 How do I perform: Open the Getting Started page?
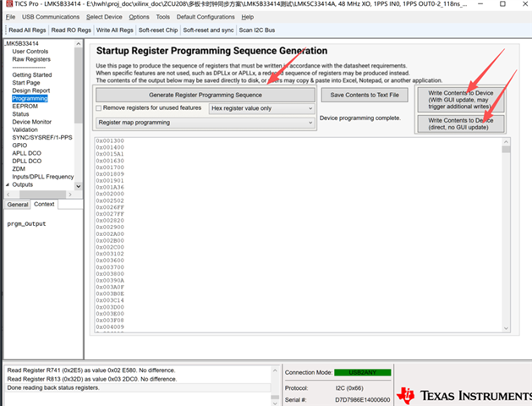[x=32, y=75]
